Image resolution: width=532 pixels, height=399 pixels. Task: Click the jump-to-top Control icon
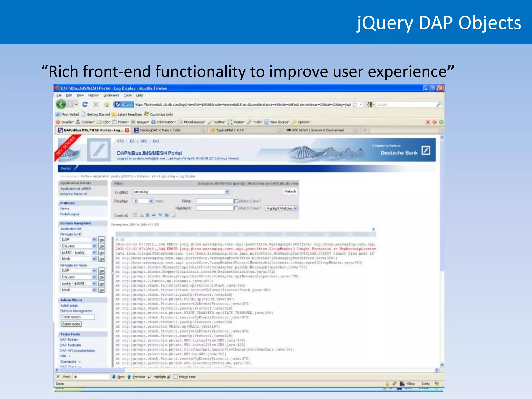pos(148,215)
